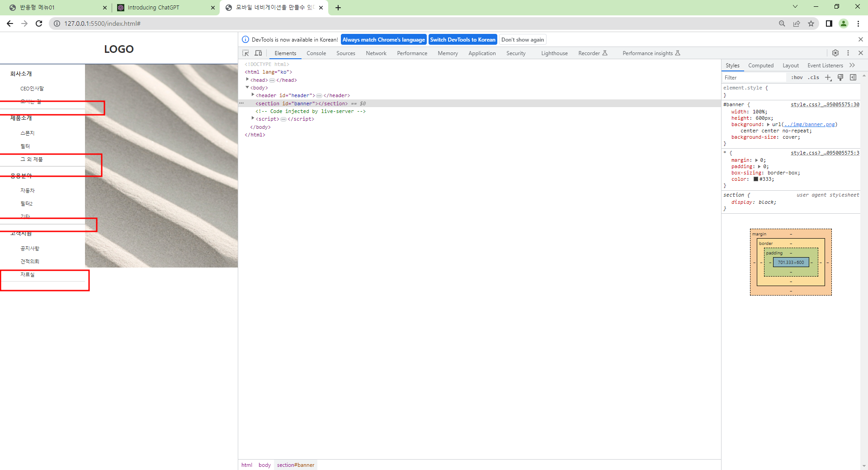Click the selected-node ellipsis actions icon

pyautogui.click(x=241, y=103)
